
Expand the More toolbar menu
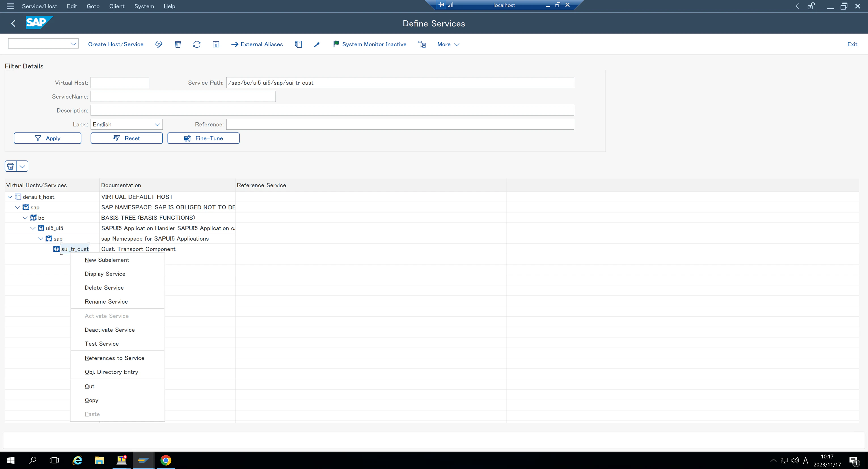click(448, 44)
